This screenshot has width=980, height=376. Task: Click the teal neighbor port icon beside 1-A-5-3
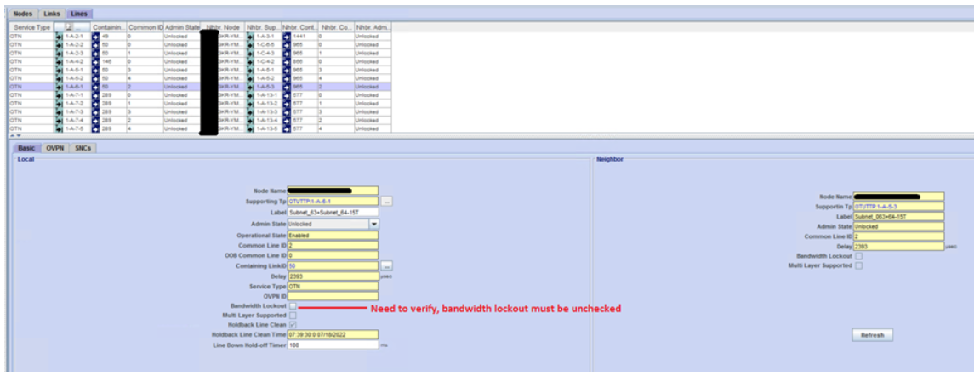tap(250, 86)
